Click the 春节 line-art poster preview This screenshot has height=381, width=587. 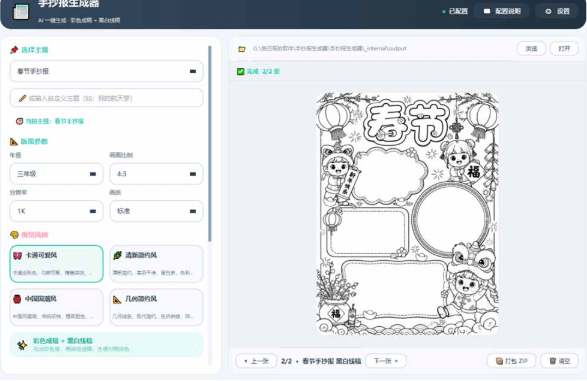pos(407,213)
